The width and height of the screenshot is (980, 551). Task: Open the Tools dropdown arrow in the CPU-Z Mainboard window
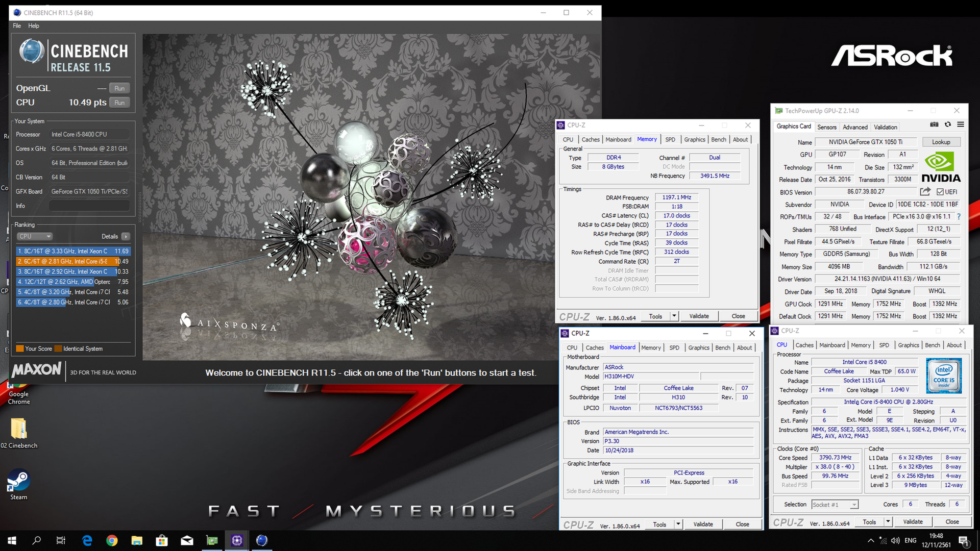678,524
